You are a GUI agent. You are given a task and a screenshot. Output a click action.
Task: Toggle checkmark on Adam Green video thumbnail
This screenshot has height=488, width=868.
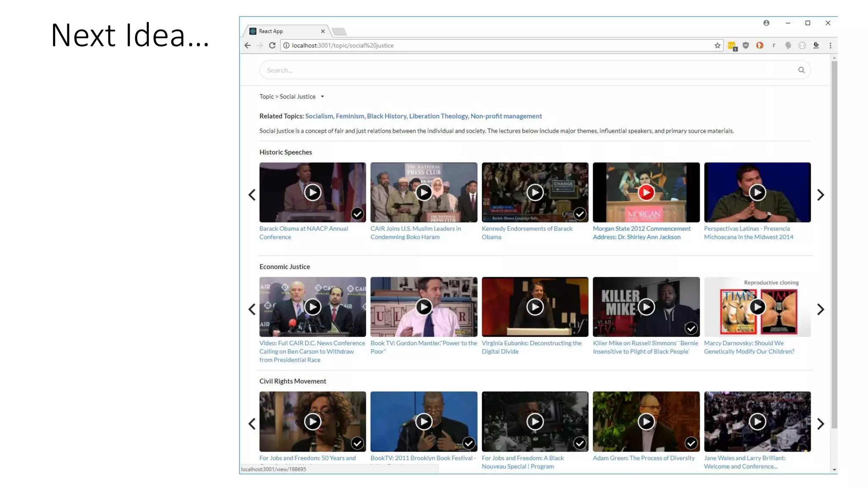[691, 443]
